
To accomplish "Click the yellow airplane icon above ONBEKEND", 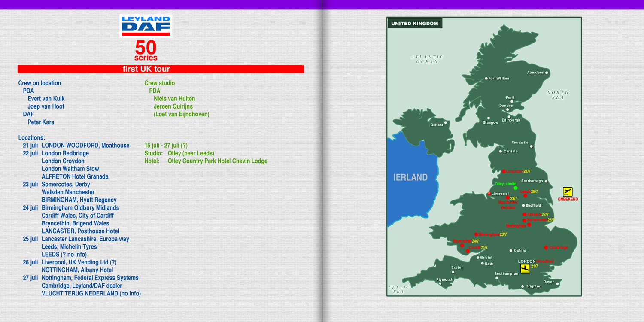I will [x=568, y=192].
